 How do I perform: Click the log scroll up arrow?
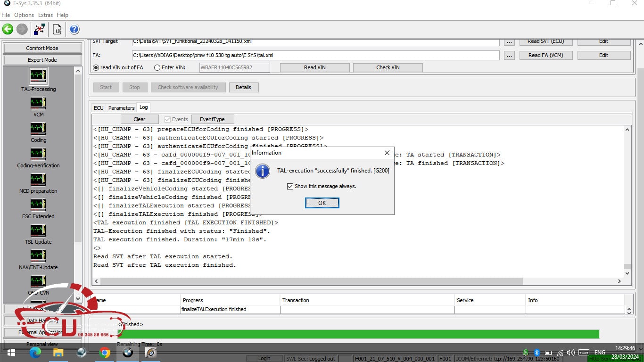pyautogui.click(x=627, y=130)
